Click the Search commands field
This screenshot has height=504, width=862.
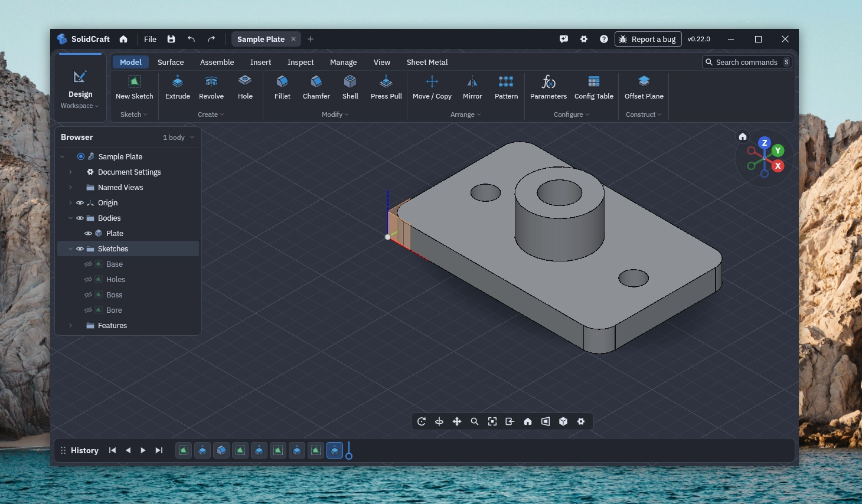(747, 62)
